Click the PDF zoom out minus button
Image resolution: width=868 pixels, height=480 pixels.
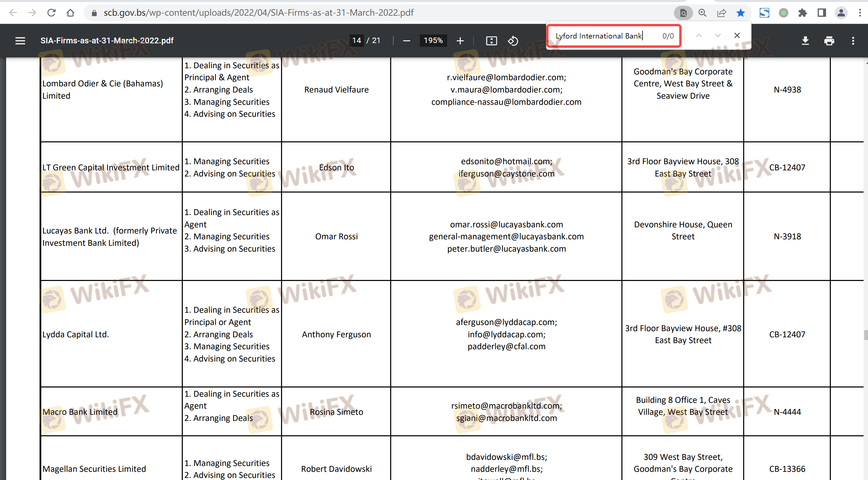[x=406, y=41]
